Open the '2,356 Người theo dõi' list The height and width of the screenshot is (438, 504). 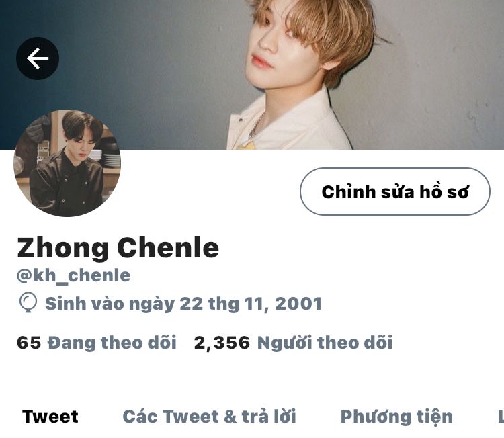tap(293, 342)
